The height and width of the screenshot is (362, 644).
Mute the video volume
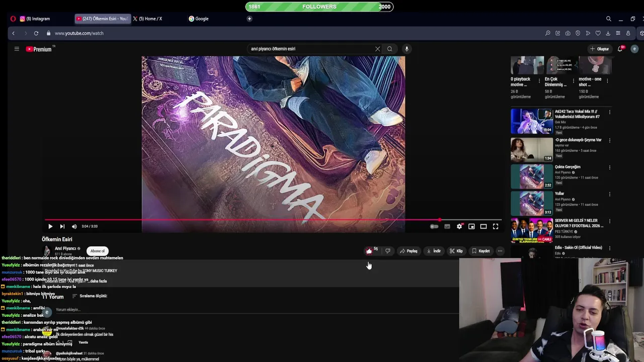click(74, 226)
